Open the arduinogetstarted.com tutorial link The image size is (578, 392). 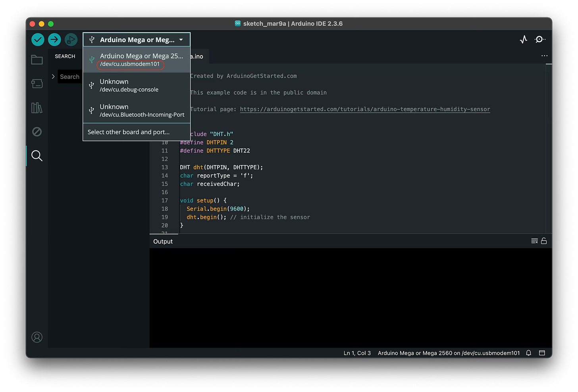tap(365, 109)
